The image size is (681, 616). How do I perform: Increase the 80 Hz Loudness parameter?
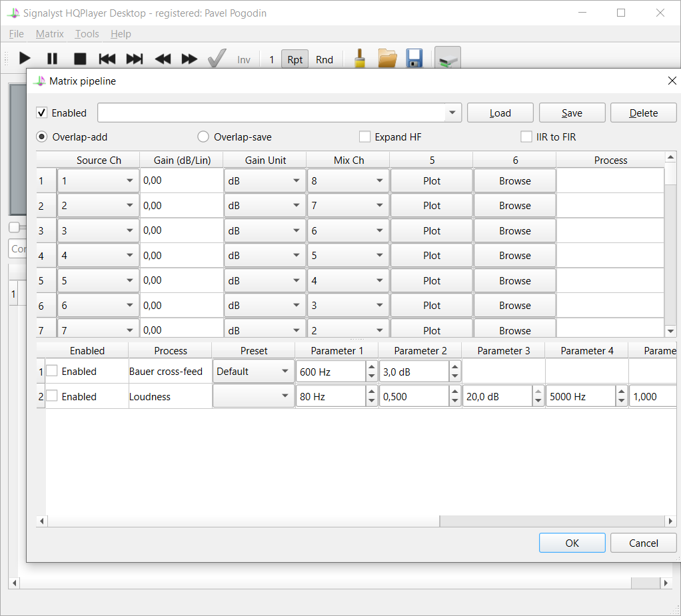click(x=371, y=391)
